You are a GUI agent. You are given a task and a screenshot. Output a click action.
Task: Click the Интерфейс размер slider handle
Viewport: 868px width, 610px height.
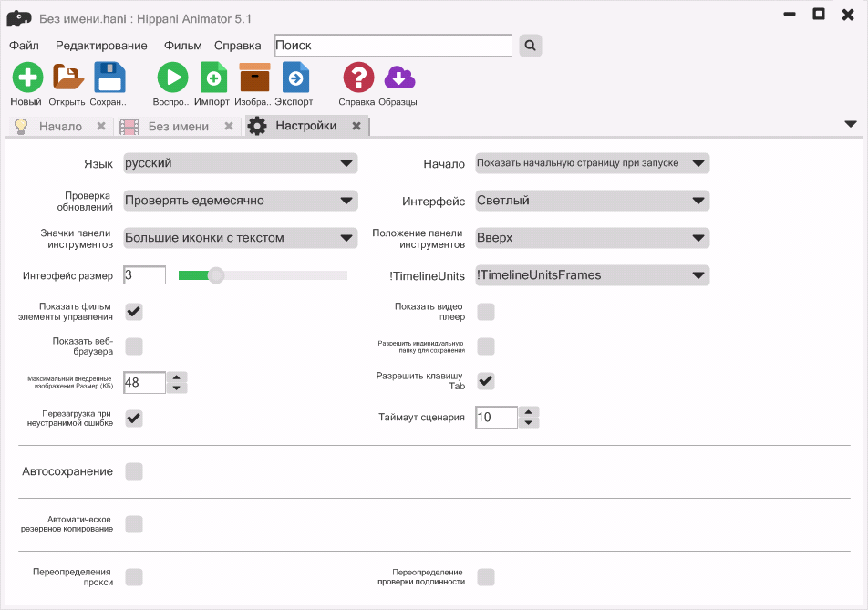pyautogui.click(x=216, y=275)
